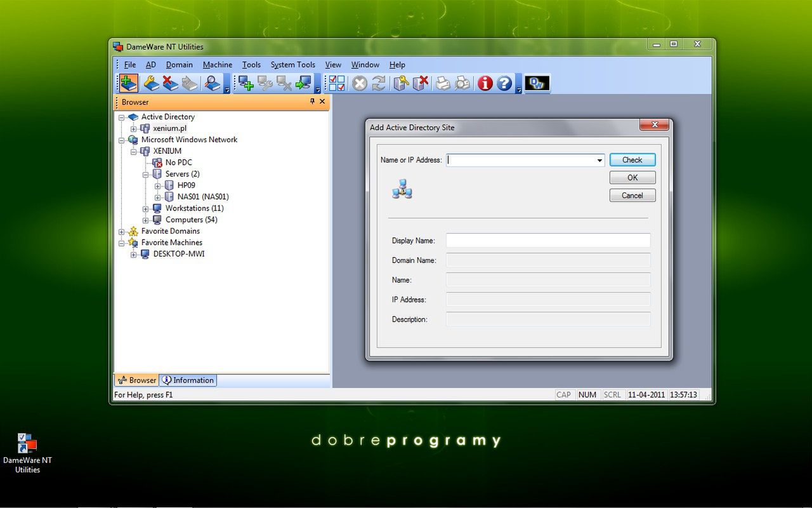Screen dimensions: 812x508
Task: Click the checkmark grid selection toolbar icon
Action: (337, 83)
